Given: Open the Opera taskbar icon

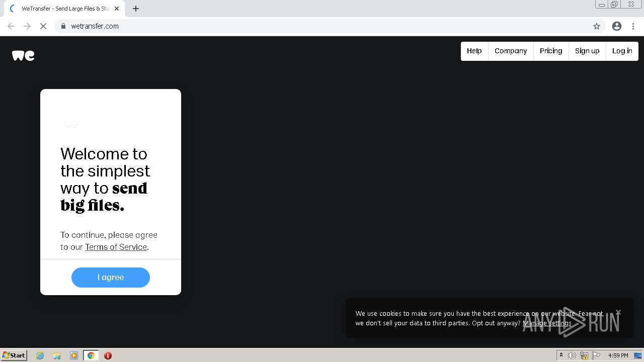Looking at the screenshot, I should [108, 355].
